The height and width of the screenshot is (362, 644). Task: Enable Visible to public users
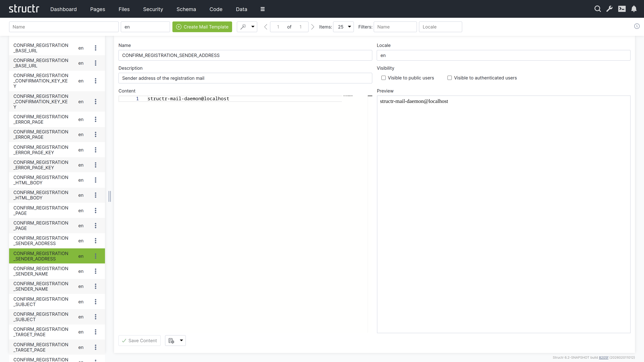383,78
